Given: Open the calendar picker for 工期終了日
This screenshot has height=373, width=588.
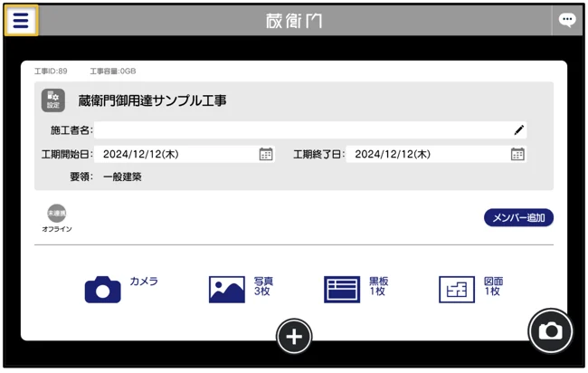Looking at the screenshot, I should click(517, 155).
